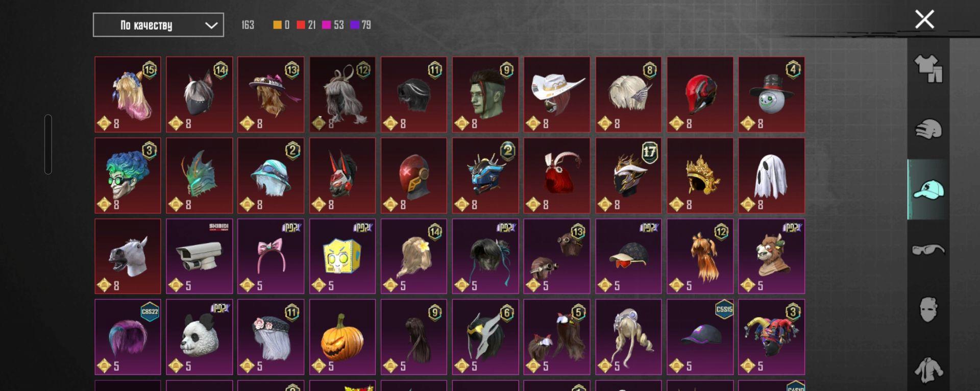Image resolution: width=980 pixels, height=391 pixels.
Task: Select the panda head item
Action: pos(200,337)
